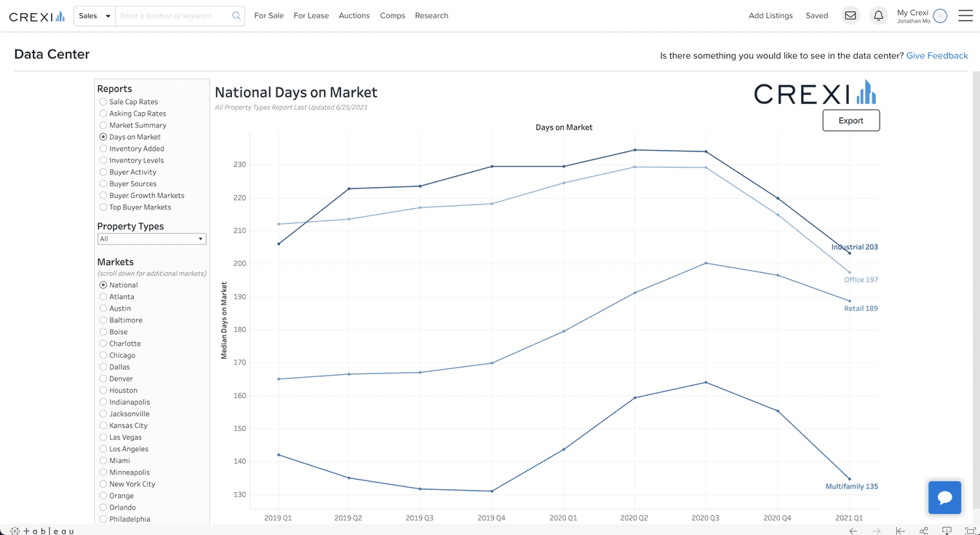Open the messages inbox icon

(x=850, y=15)
